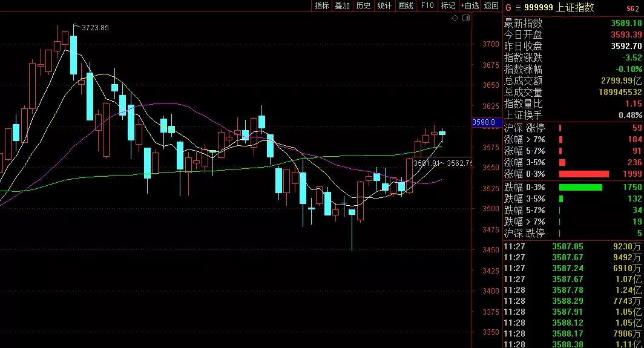This screenshot has height=348, width=644.
Task: Click the 上证指数 index name title
Action: click(x=575, y=8)
